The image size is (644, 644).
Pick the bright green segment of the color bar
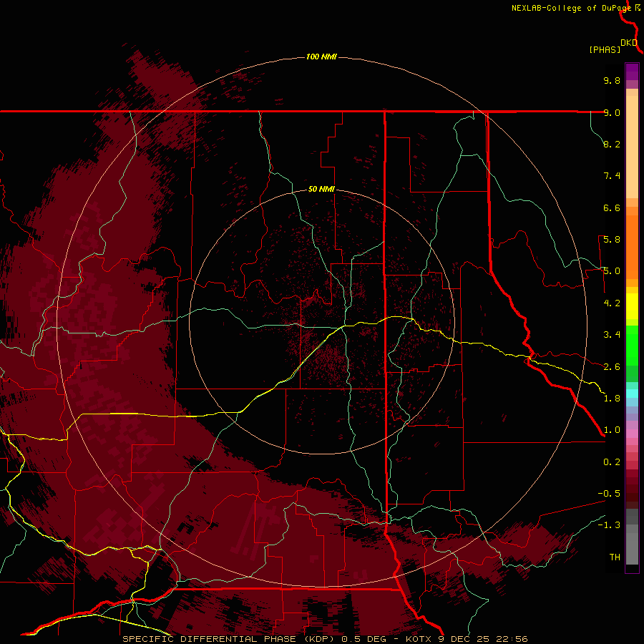[x=632, y=346]
